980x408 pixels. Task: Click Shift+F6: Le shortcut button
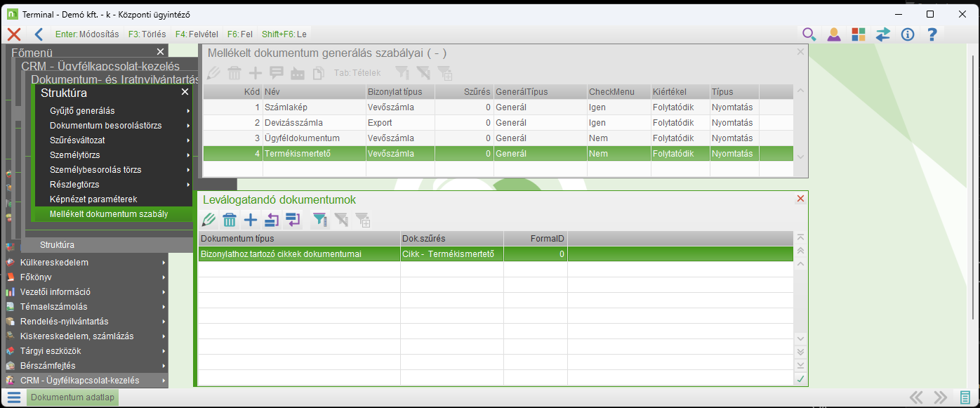(284, 34)
